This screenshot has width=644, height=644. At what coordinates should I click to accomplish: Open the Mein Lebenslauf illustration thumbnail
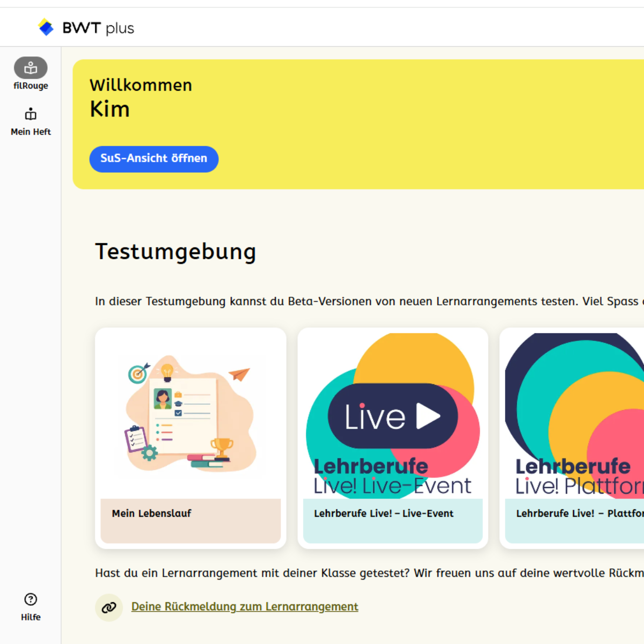pyautogui.click(x=191, y=414)
